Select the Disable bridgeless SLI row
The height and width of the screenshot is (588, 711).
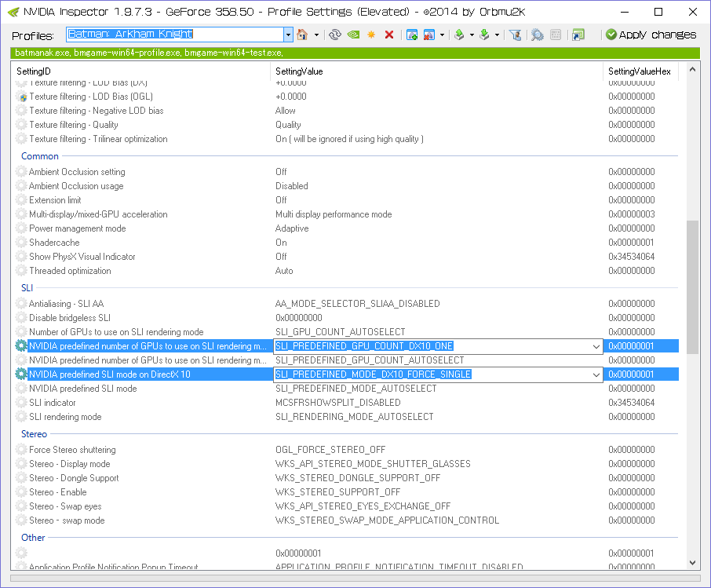345,318
